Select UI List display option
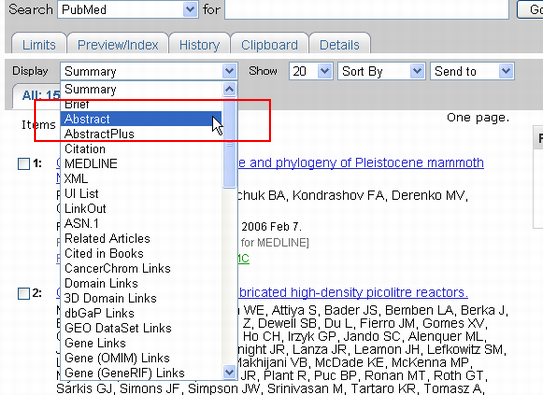Viewport: 543px width, 395px height. pyautogui.click(x=141, y=194)
